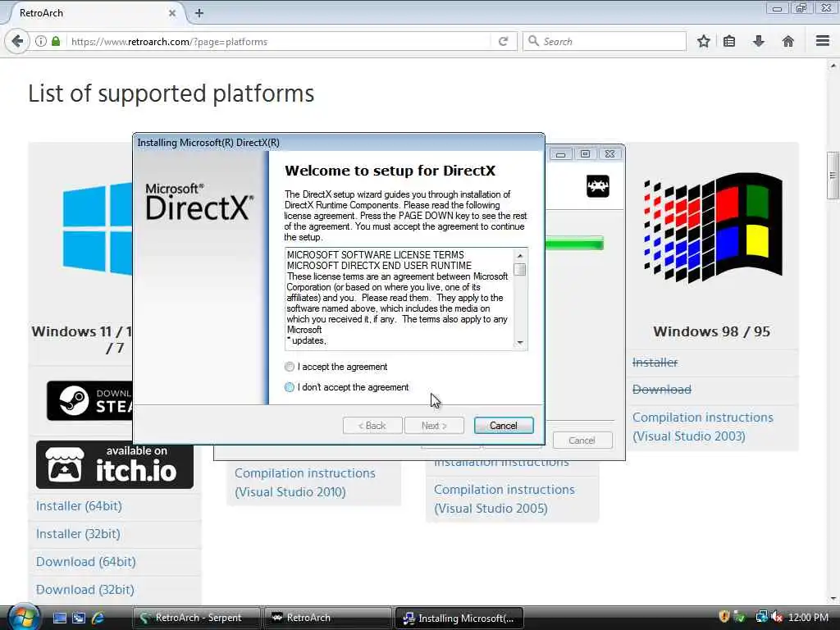Open Compilation instructions (Visual Studio 2010) link

pos(305,482)
